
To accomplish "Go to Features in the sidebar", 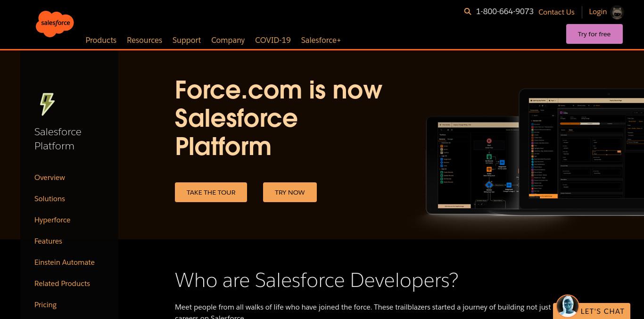I will 48,241.
